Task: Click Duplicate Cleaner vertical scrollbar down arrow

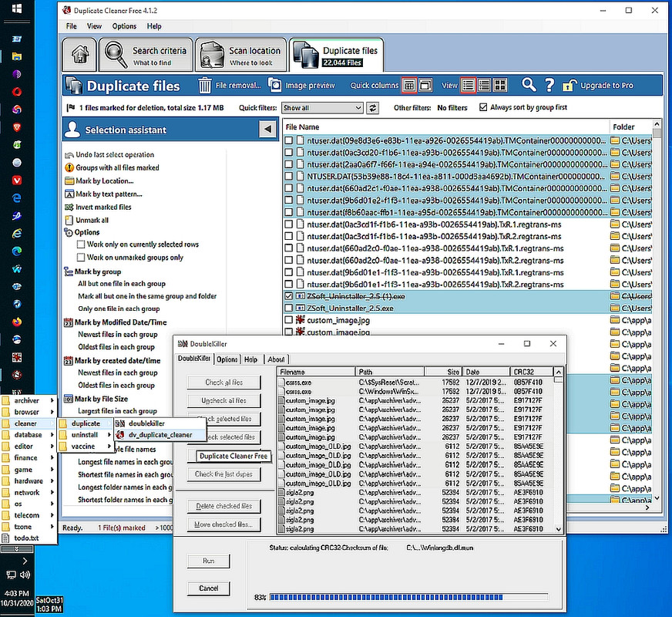Action: point(656,499)
